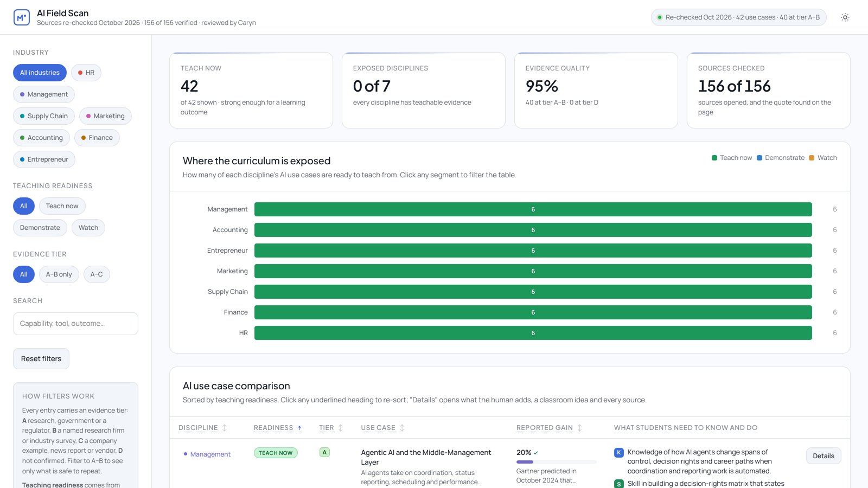Filter by Supply Chain industry chip

(x=44, y=116)
